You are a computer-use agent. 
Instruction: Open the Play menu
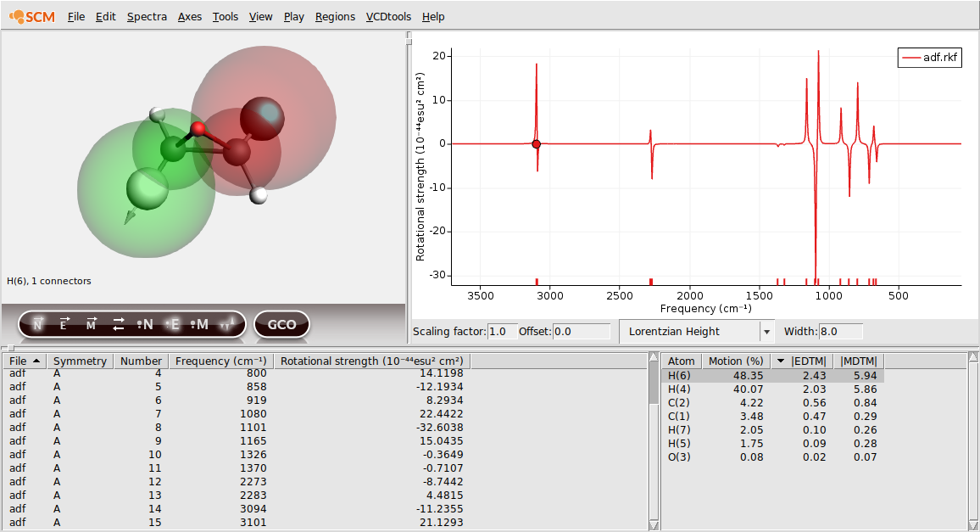tap(294, 17)
